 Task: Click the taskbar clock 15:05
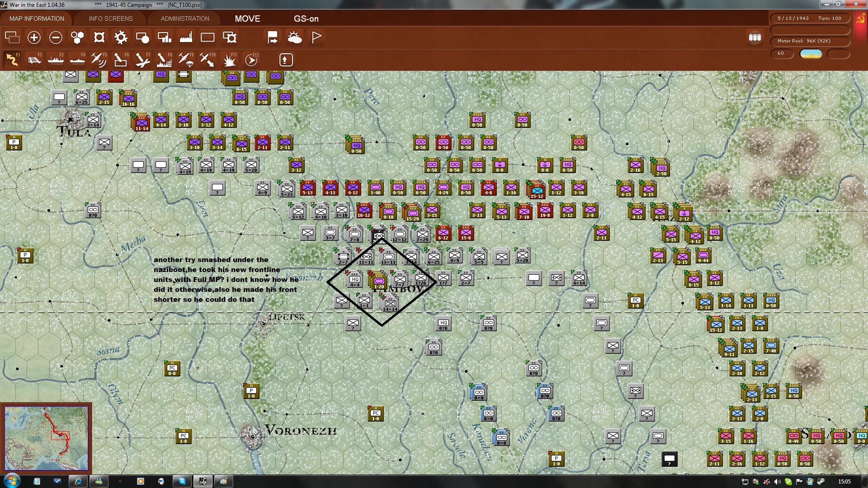click(844, 482)
